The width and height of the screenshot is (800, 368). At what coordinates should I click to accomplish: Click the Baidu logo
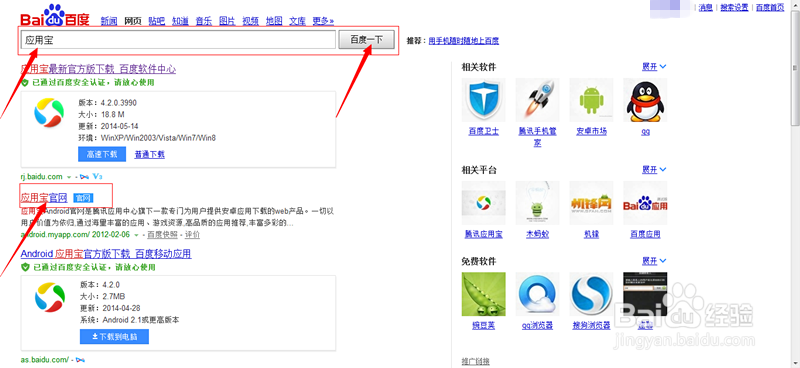pyautogui.click(x=55, y=15)
